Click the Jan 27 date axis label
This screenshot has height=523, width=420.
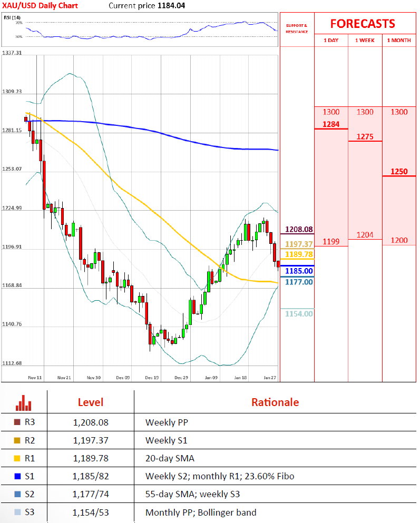(270, 378)
